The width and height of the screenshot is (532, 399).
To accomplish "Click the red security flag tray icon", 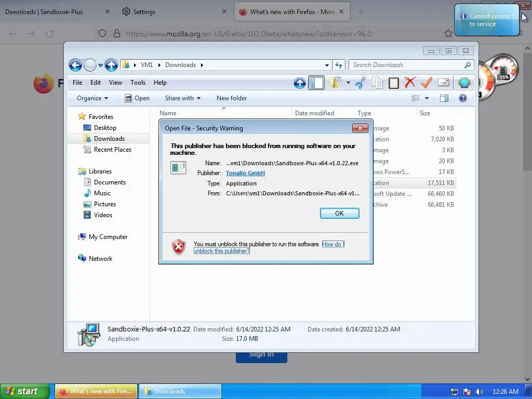I will (467, 392).
